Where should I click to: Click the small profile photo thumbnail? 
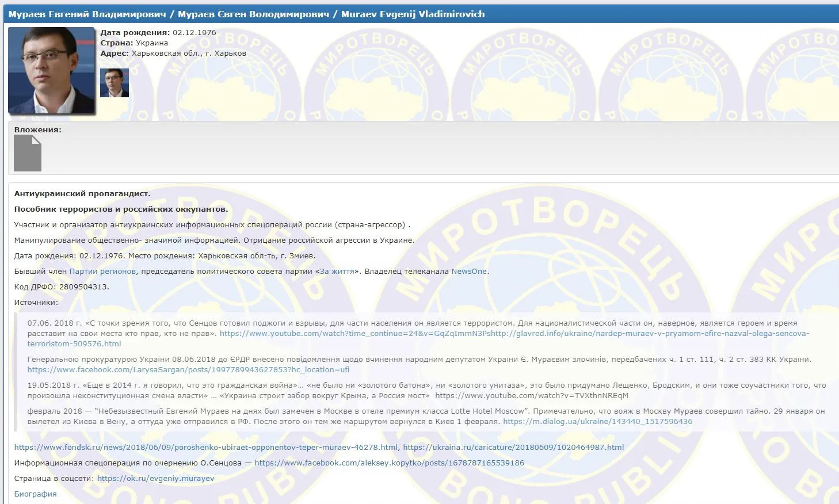[114, 82]
